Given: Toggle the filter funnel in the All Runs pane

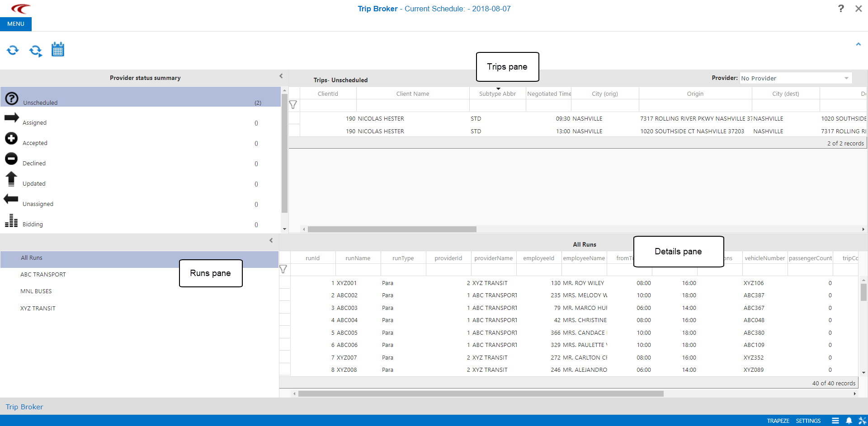Looking at the screenshot, I should tap(284, 269).
